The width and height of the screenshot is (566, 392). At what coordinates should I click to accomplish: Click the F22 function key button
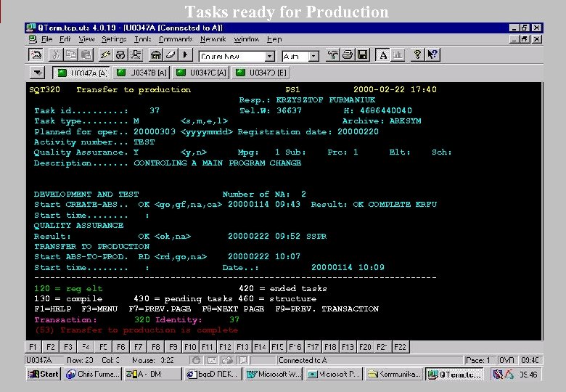(400, 347)
